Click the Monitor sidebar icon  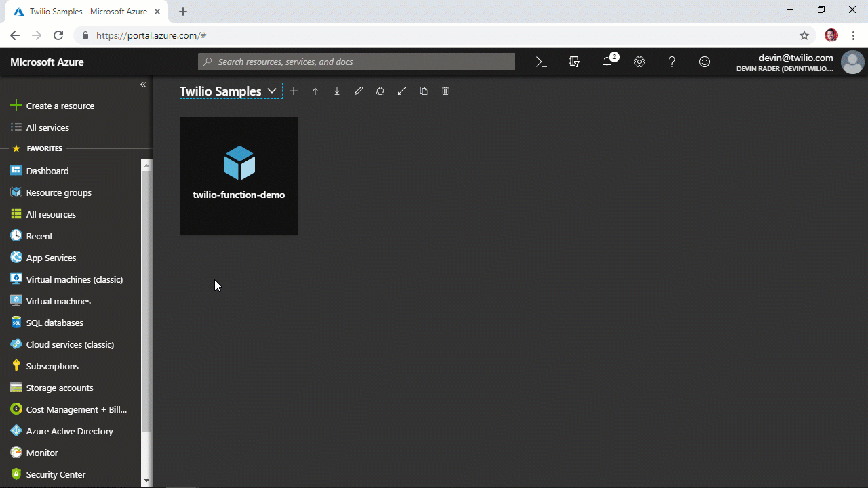[x=16, y=452]
